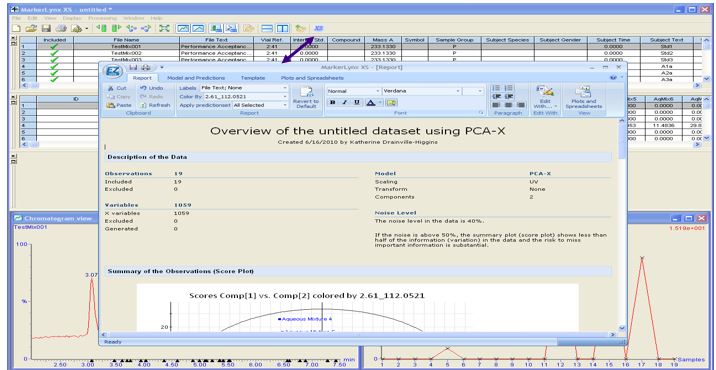716x370 pixels.
Task: Switch to the Model and Predictions tab
Action: pos(195,78)
